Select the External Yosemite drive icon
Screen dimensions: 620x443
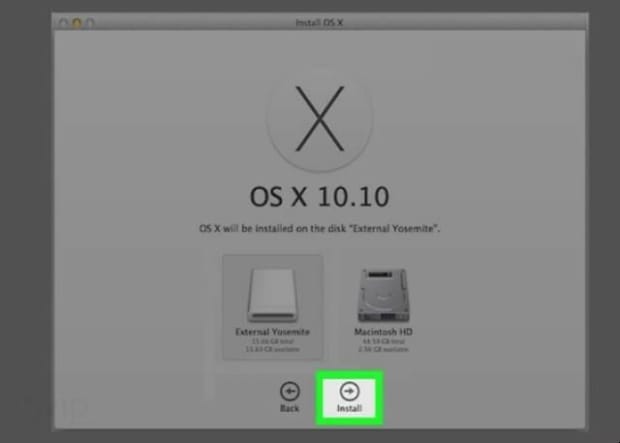[x=273, y=291]
